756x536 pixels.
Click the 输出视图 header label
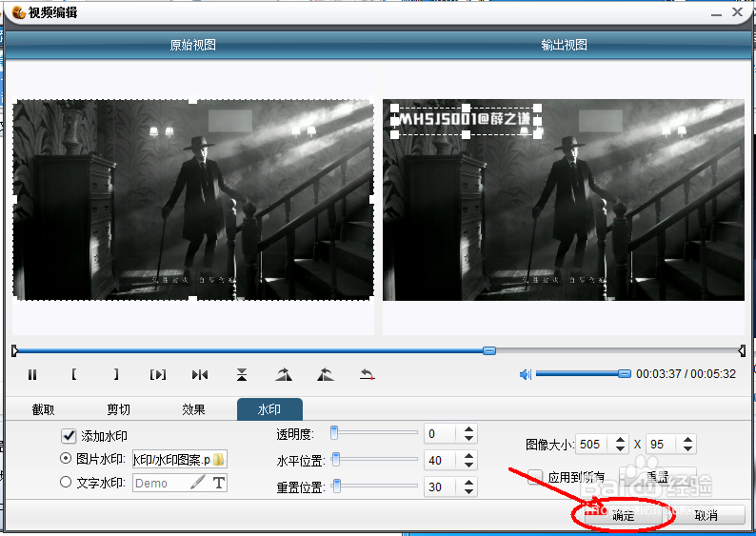[x=564, y=45]
